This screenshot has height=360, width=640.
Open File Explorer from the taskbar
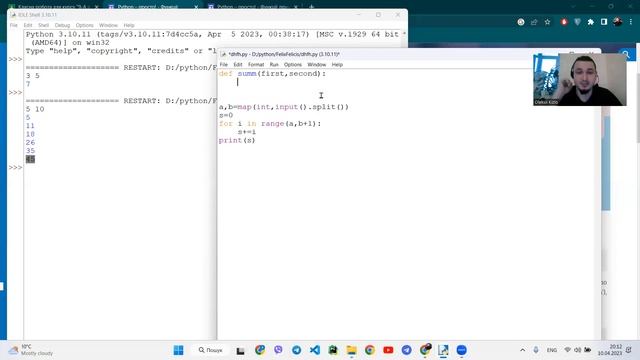pos(351,350)
